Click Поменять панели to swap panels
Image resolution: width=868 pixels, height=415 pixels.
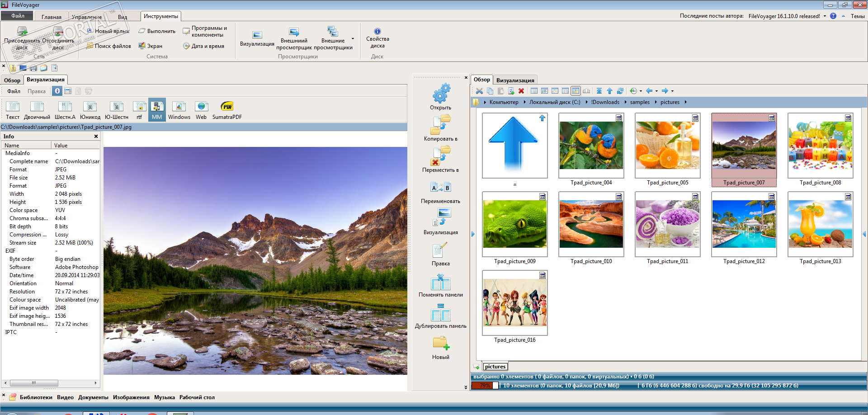[x=441, y=286]
